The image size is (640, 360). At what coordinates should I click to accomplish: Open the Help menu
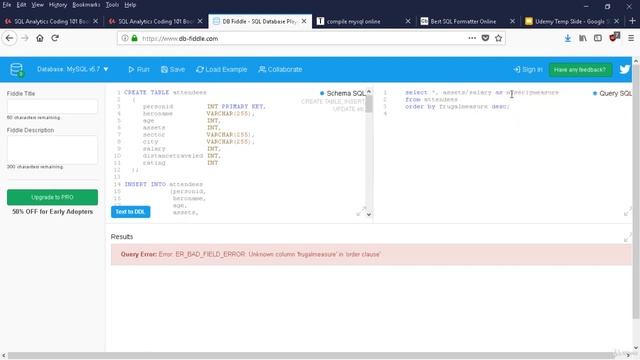130,5
